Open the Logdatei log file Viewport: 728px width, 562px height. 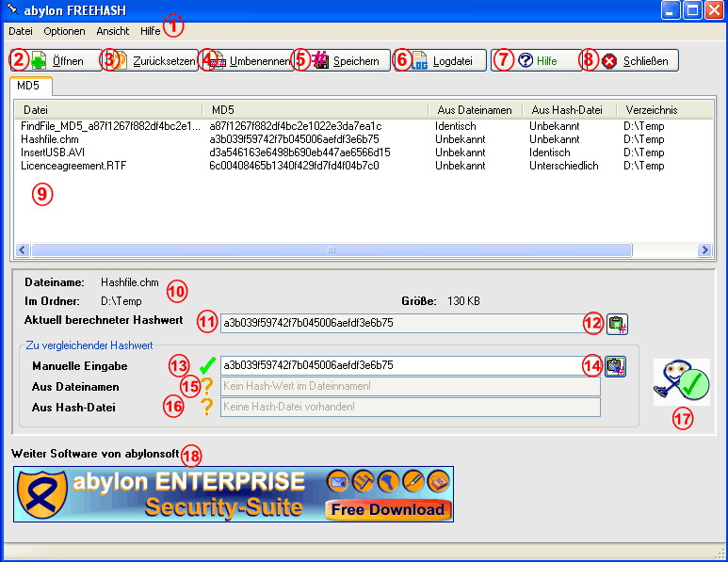[x=440, y=61]
